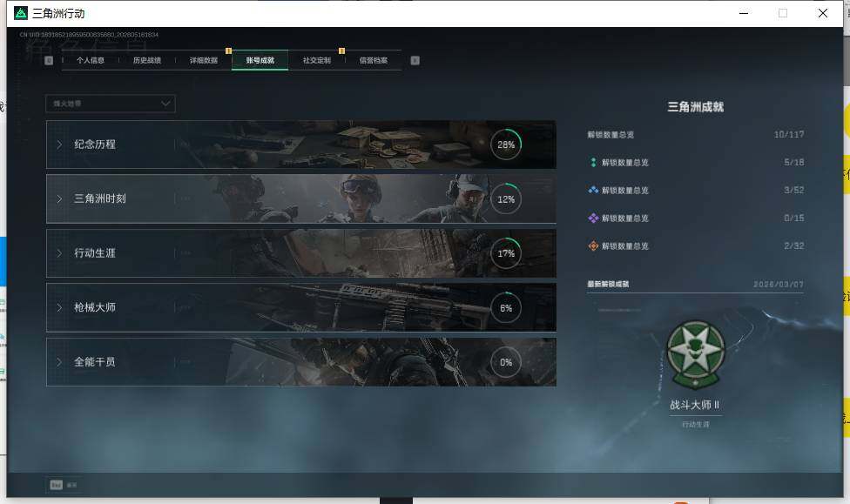Click the 28% progress ring on 纪念历程
The width and height of the screenshot is (850, 504).
pyautogui.click(x=506, y=144)
